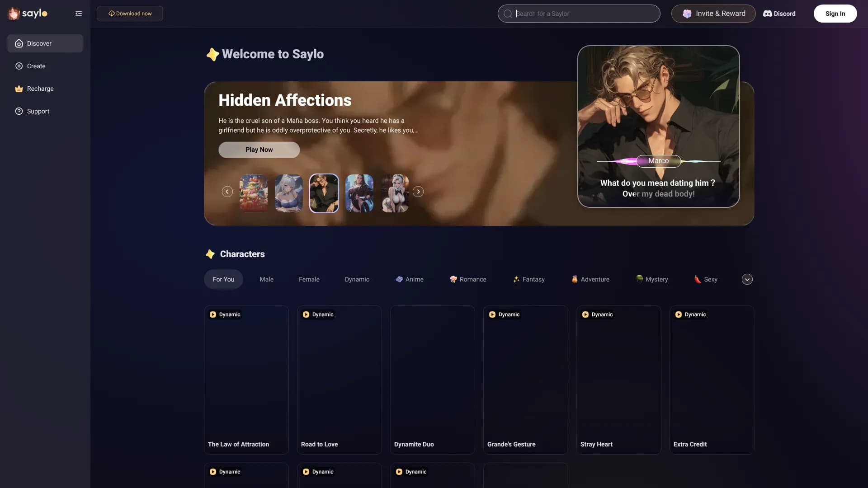Select the For You tab

coord(223,279)
